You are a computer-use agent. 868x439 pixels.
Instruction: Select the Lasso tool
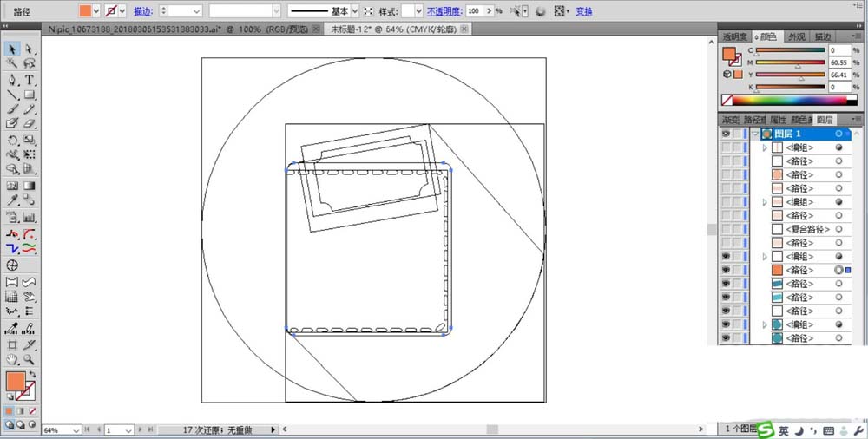(29, 63)
